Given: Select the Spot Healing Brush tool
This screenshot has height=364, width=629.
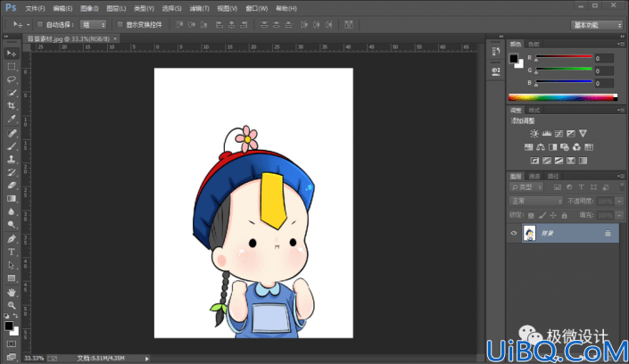Looking at the screenshot, I should pos(12,133).
